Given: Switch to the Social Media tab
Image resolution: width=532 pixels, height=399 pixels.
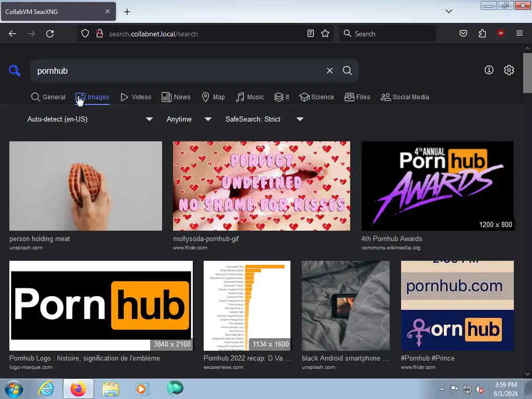Looking at the screenshot, I should 405,97.
